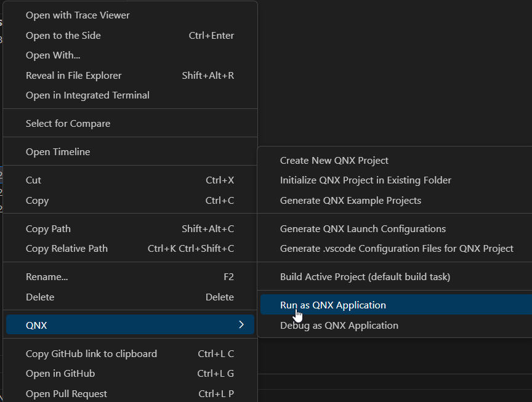Select the Copy menu entry
This screenshot has height=402, width=532.
point(130,201)
